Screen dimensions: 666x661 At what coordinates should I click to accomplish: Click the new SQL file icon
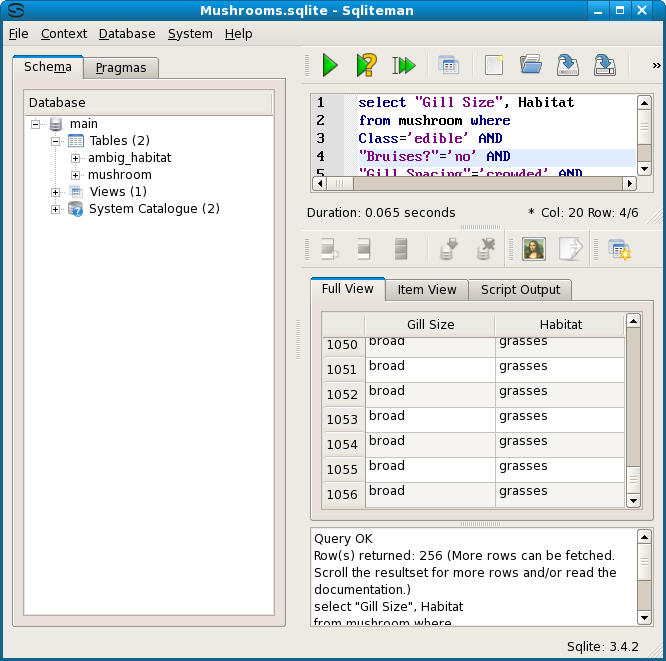pyautogui.click(x=492, y=66)
